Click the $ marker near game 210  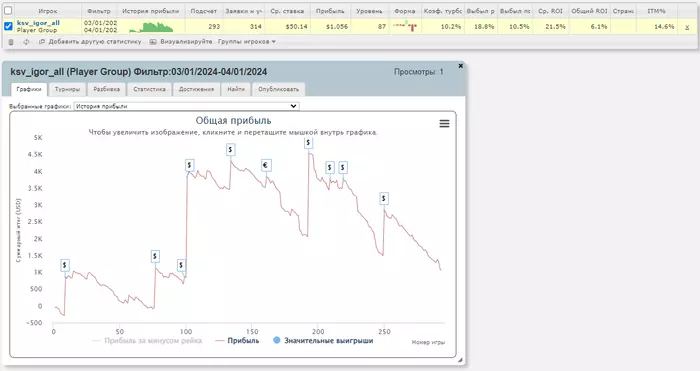[x=329, y=168]
